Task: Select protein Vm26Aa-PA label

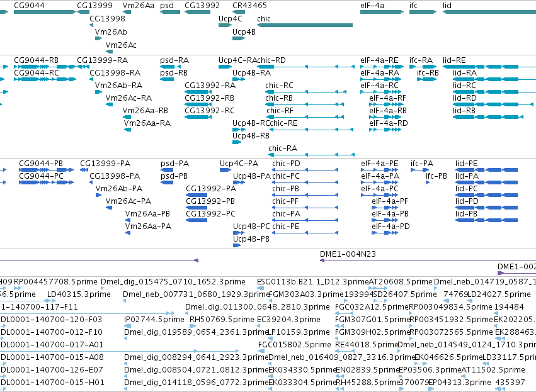Action: pyautogui.click(x=148, y=227)
